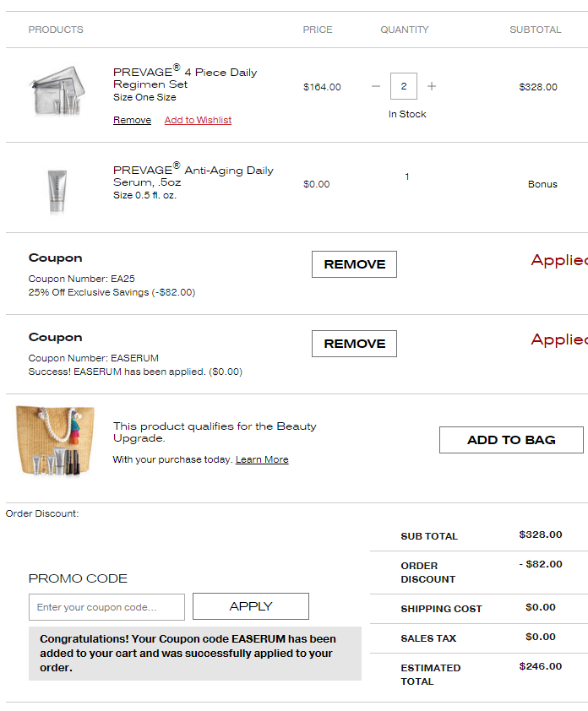Open the PREVAGE 4 Piece set thumbnail
The width and height of the screenshot is (588, 711).
(58, 90)
